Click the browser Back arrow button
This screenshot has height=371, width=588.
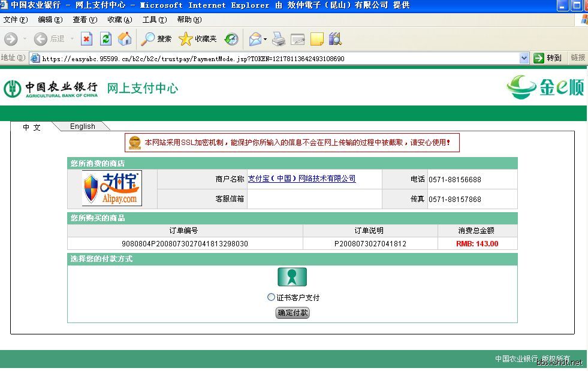click(x=41, y=38)
